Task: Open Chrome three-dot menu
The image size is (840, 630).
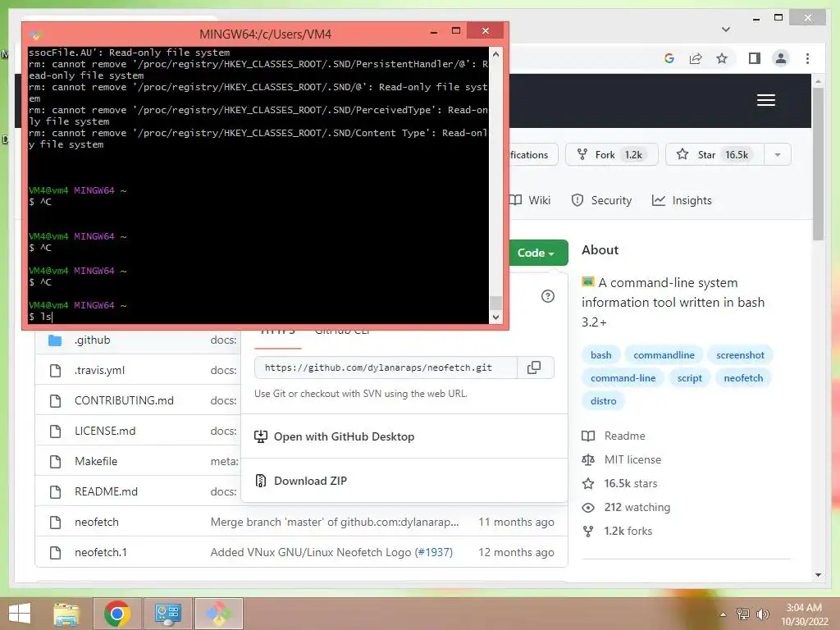Action: click(x=807, y=58)
